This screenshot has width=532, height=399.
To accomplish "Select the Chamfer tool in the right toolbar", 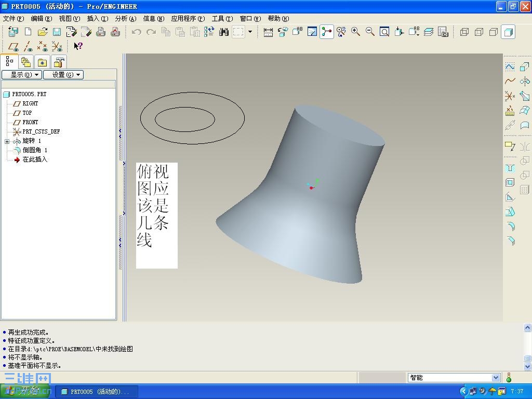I will (510, 241).
